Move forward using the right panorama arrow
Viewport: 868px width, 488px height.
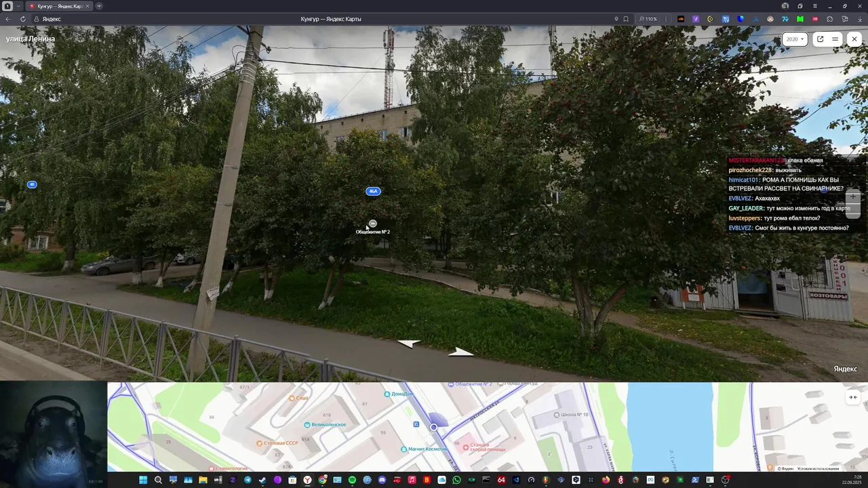460,352
